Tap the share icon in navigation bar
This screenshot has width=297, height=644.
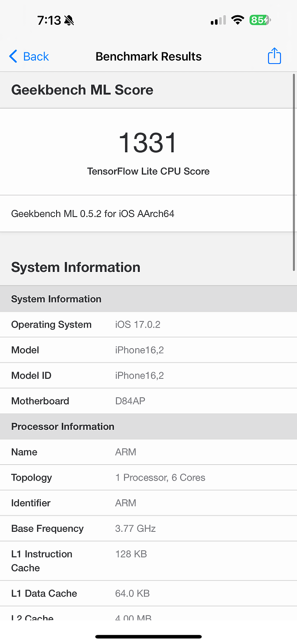click(x=274, y=56)
